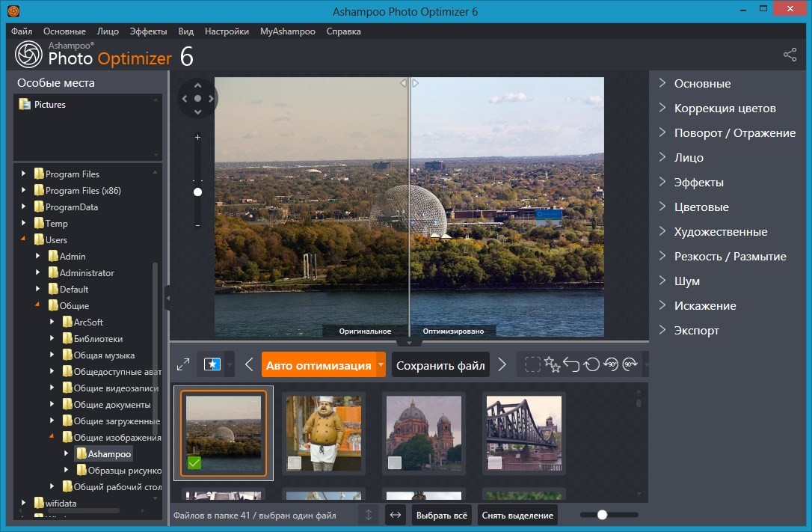Go to the next image arrow
The image size is (812, 532).
pos(502,364)
